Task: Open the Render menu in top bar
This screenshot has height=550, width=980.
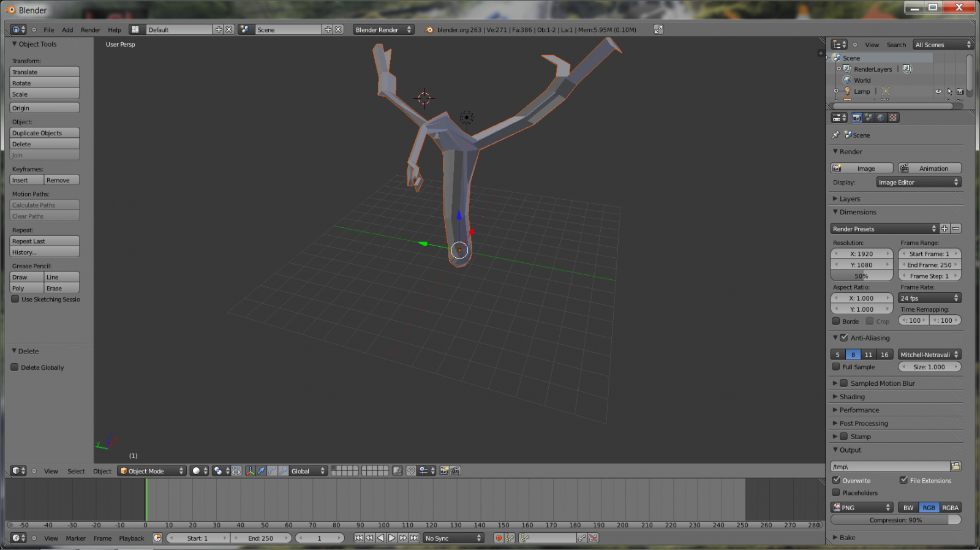Action: click(x=91, y=30)
